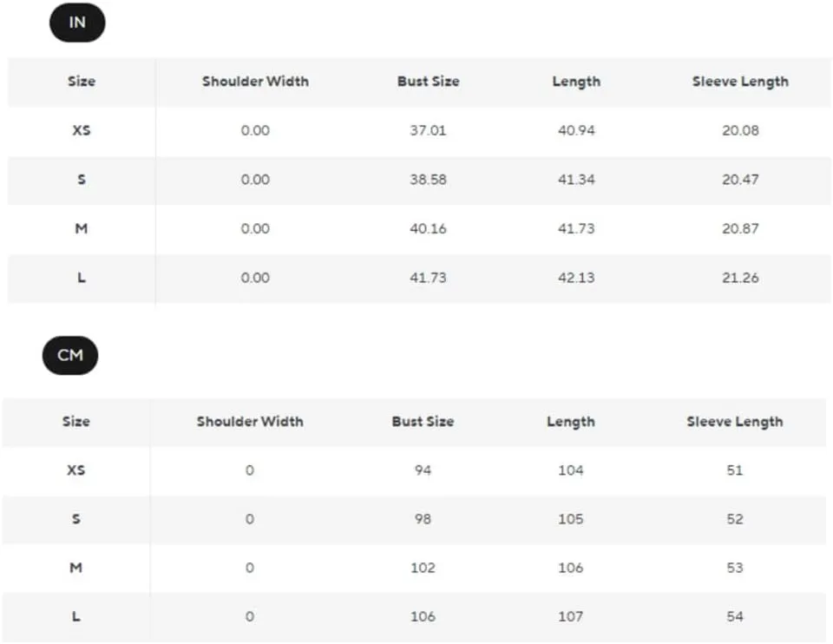Click the Length header in centimeters table
This screenshot has width=833, height=644.
click(x=571, y=422)
